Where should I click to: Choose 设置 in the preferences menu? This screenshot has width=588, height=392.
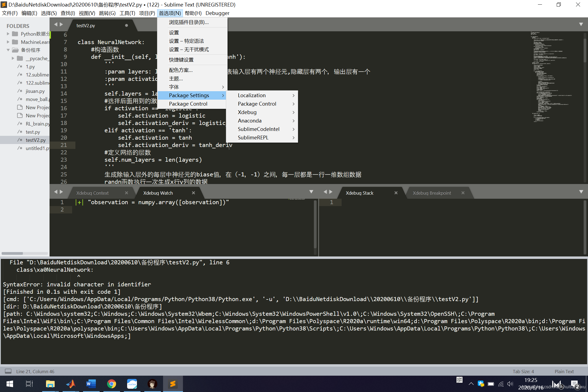(x=192, y=33)
